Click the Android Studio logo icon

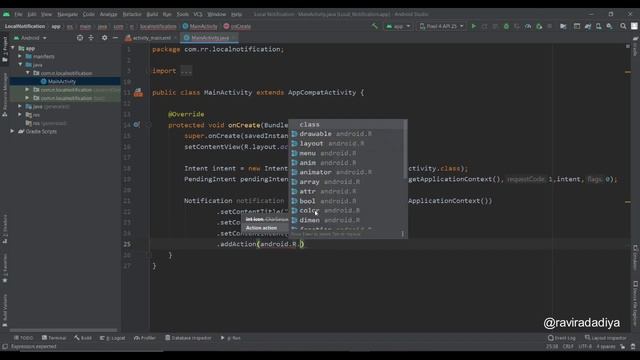pyautogui.click(x=6, y=14)
